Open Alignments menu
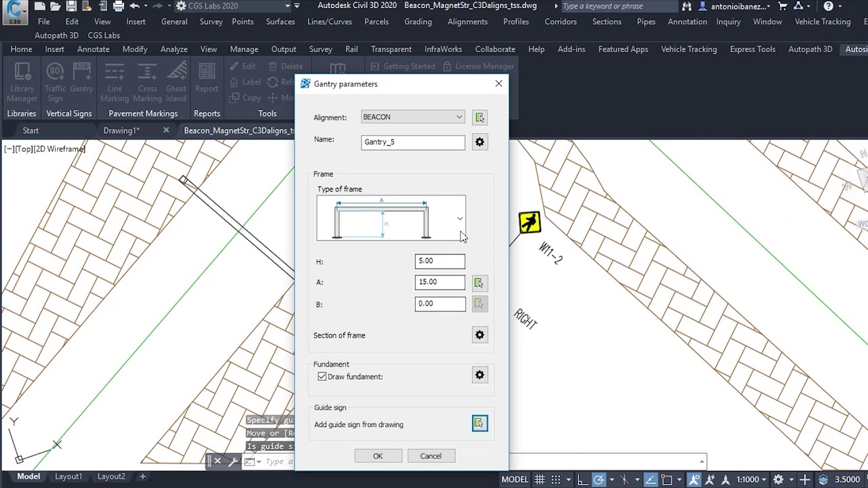 click(467, 22)
